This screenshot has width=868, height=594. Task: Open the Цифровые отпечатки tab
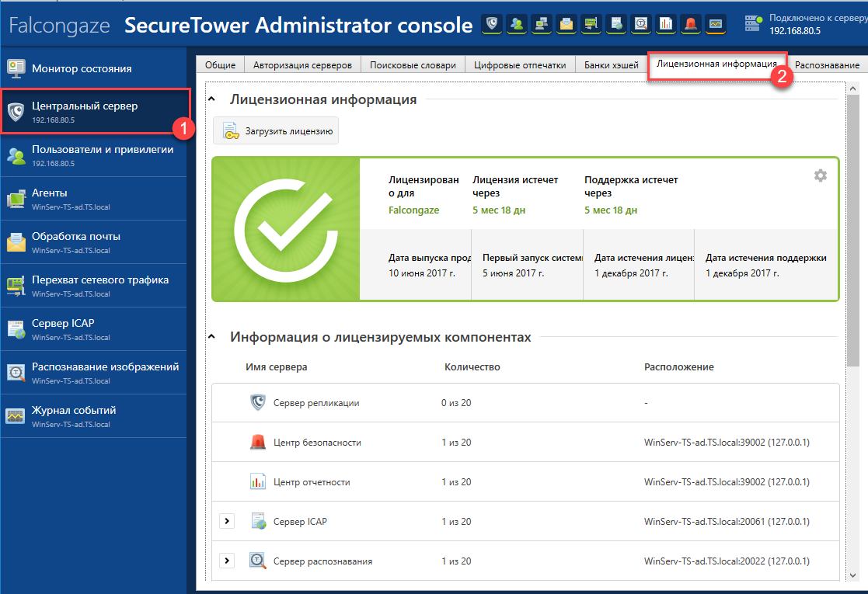coord(520,64)
